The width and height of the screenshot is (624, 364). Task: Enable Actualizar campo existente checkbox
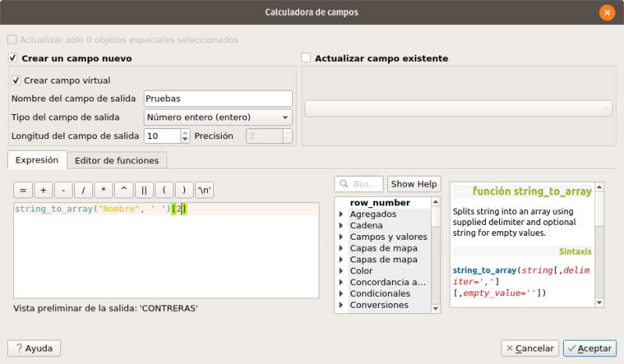click(306, 58)
